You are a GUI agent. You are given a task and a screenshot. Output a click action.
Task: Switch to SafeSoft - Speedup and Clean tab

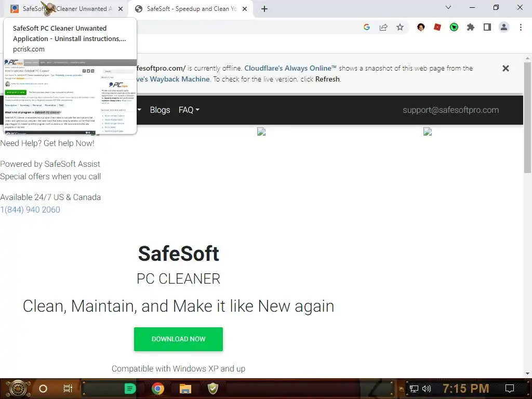[191, 9]
